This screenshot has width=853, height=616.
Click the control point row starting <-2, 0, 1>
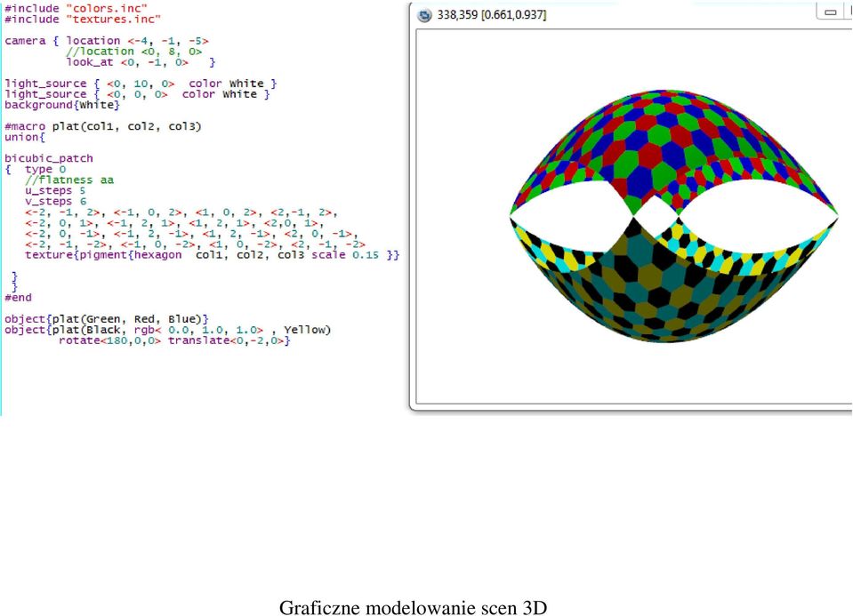coord(174,223)
